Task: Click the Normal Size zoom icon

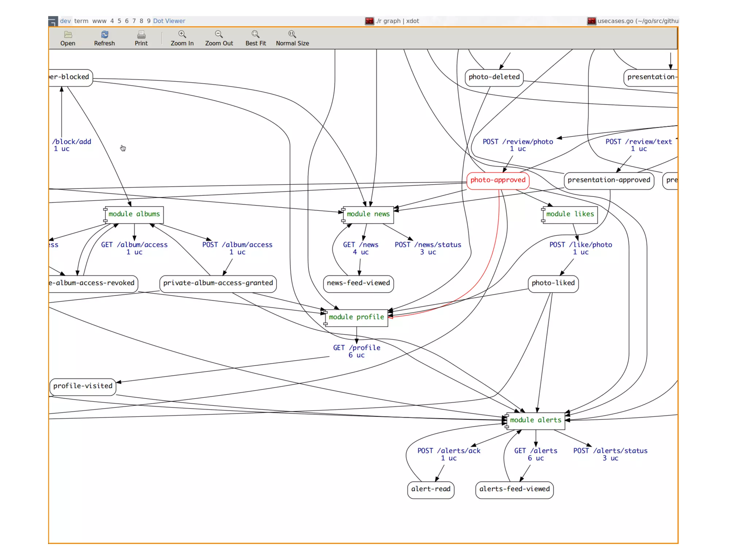Action: 292,34
